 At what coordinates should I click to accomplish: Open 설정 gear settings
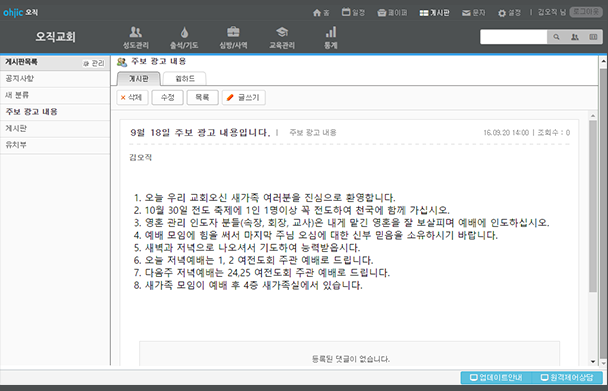coord(509,13)
